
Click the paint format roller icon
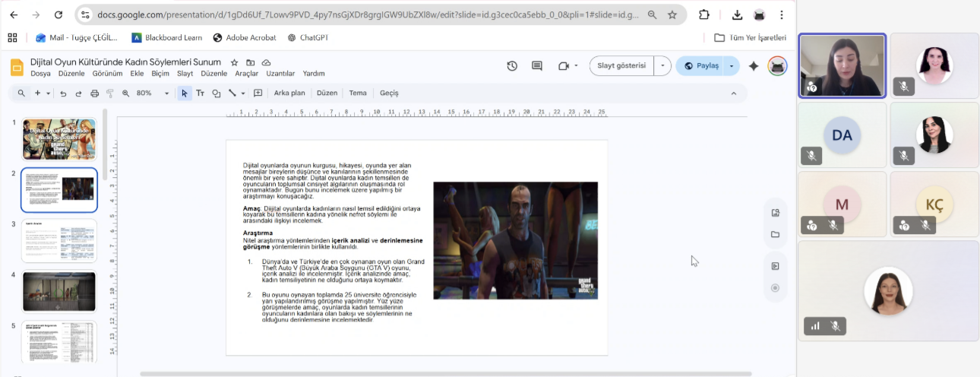click(x=110, y=93)
